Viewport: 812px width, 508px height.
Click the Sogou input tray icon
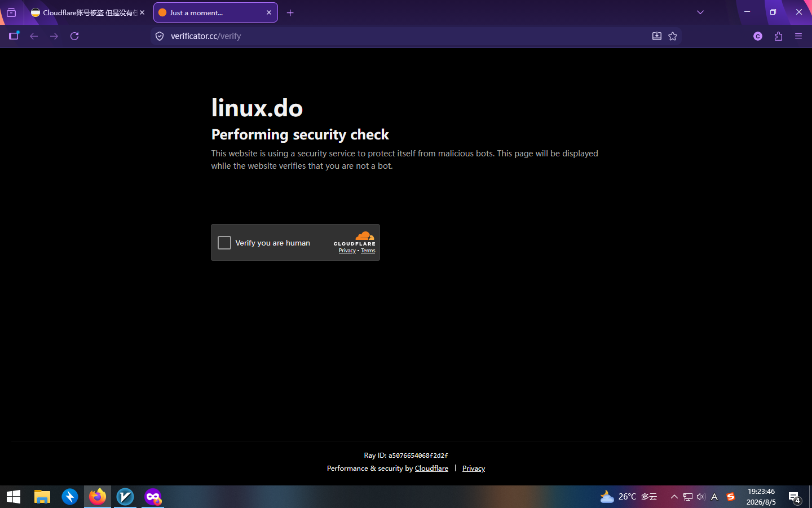[731, 497]
